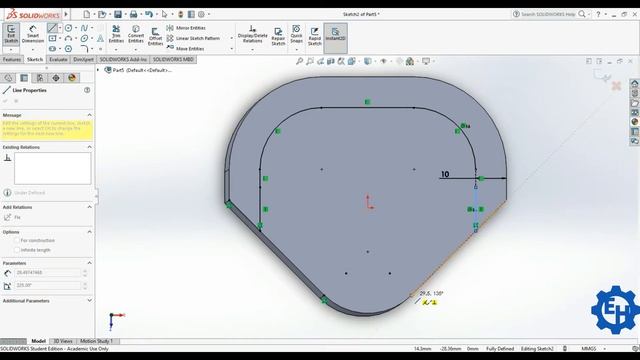This screenshot has width=640, height=360.
Task: Click the Section View icon
Action: pos(331,61)
